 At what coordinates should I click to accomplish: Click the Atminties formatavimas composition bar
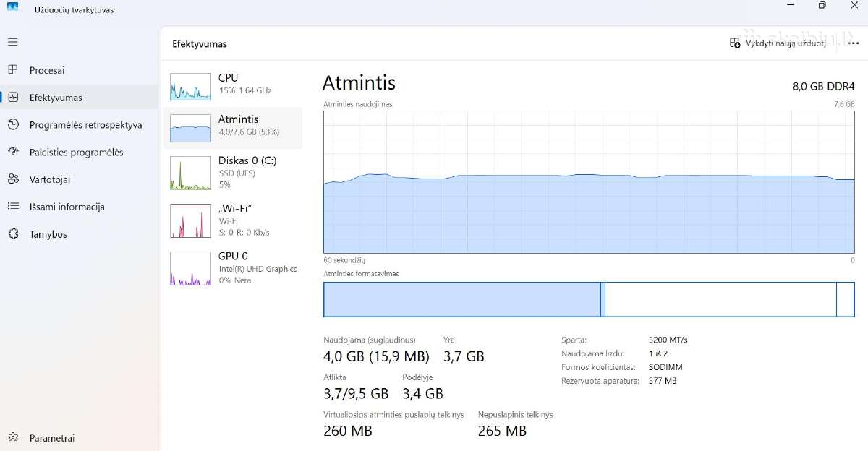click(589, 299)
